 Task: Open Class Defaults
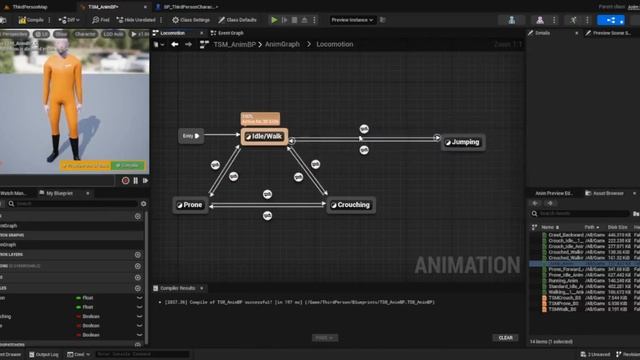coord(238,20)
